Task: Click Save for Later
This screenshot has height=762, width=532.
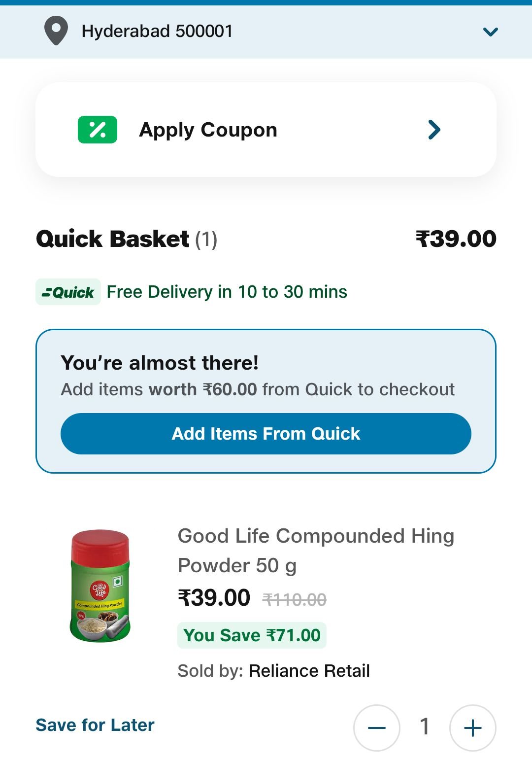Action: (x=95, y=725)
